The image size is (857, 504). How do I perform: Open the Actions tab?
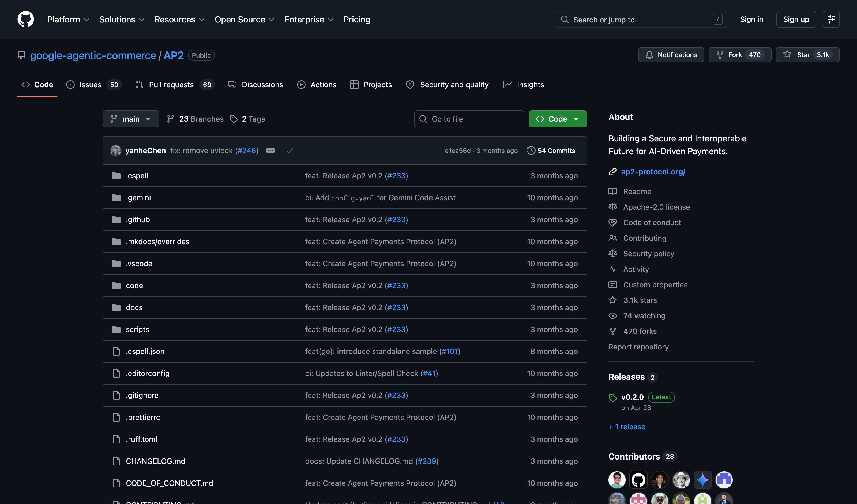tap(317, 85)
